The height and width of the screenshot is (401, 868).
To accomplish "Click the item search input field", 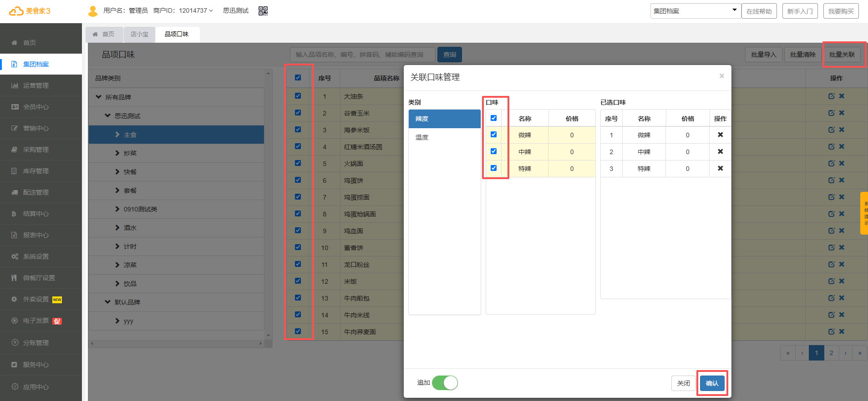I will [x=362, y=55].
